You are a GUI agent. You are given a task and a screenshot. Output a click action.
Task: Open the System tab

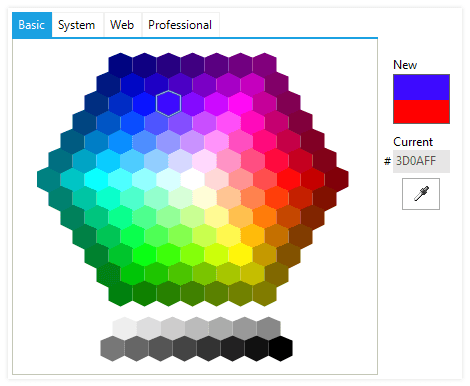tap(77, 25)
